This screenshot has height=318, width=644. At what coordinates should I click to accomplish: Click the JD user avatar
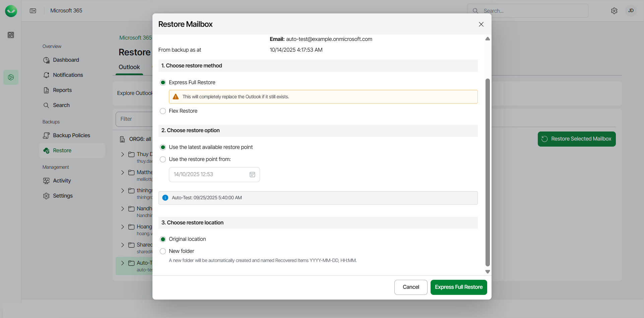coord(631,11)
